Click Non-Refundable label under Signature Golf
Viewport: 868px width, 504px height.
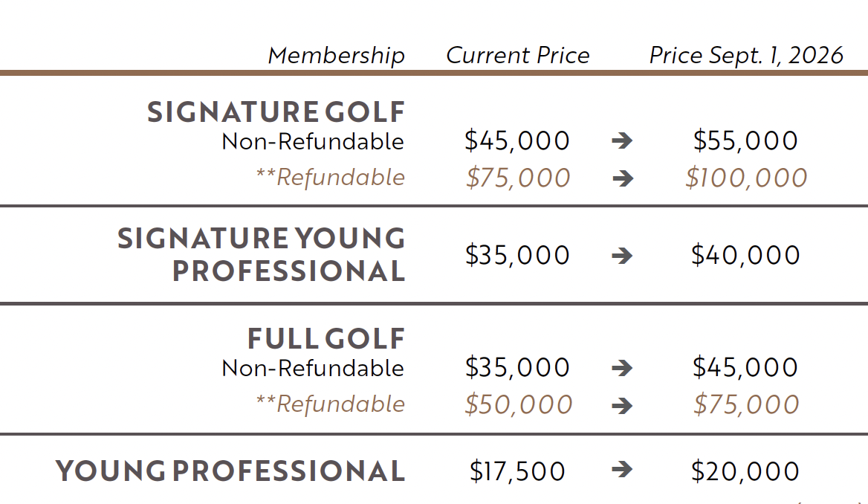click(313, 142)
